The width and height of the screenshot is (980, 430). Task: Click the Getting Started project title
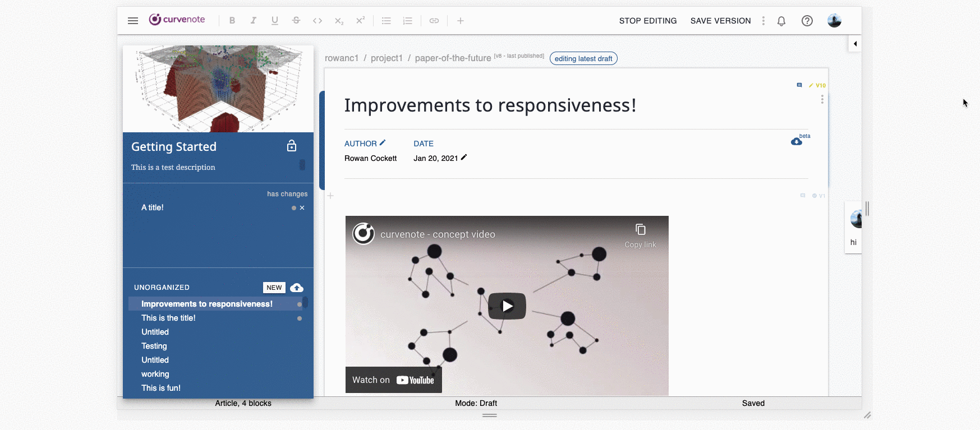[174, 146]
